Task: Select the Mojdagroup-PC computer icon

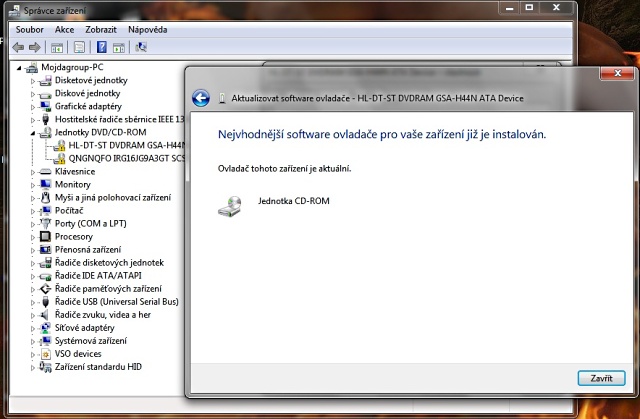Action: (x=31, y=67)
